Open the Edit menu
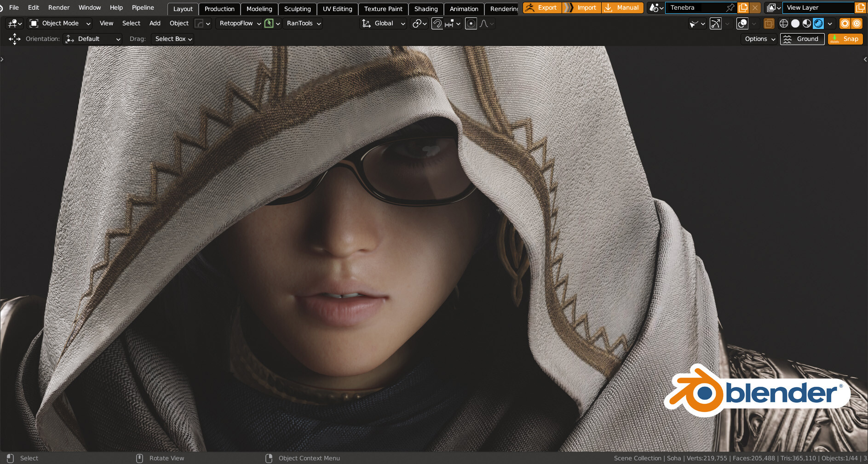 point(33,8)
